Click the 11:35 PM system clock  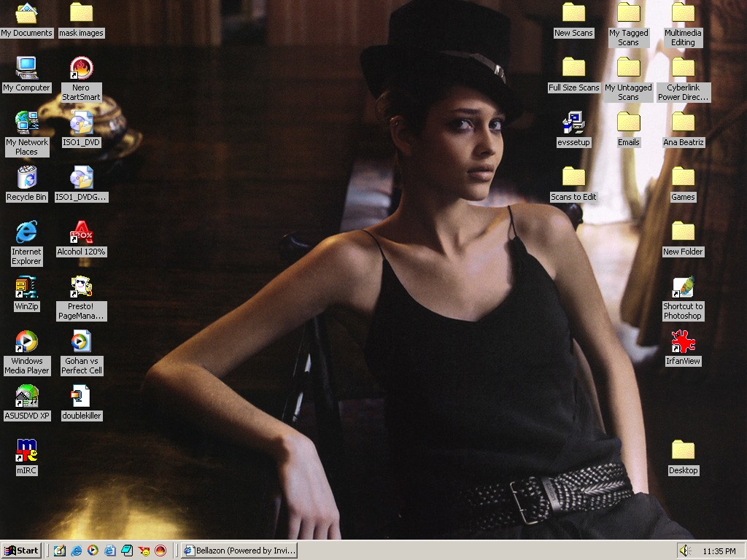[719, 551]
